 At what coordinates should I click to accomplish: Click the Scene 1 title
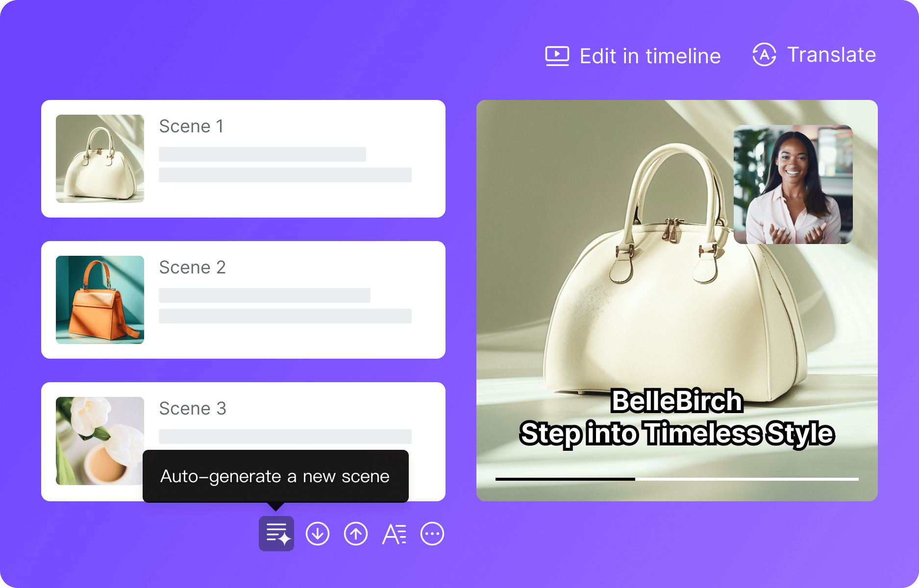coord(192,126)
